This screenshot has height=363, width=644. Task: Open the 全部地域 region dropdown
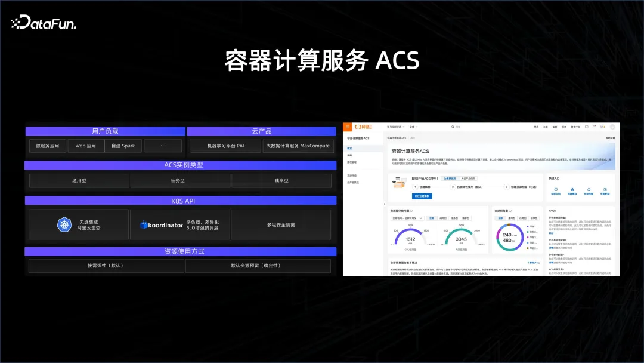point(407,218)
